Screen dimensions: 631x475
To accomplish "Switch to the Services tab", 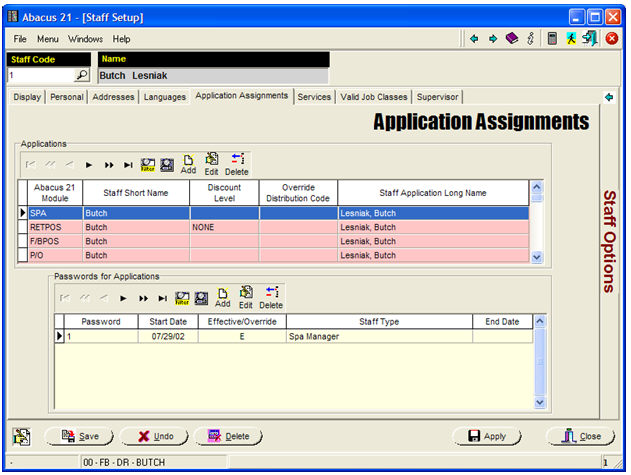I will [x=314, y=97].
